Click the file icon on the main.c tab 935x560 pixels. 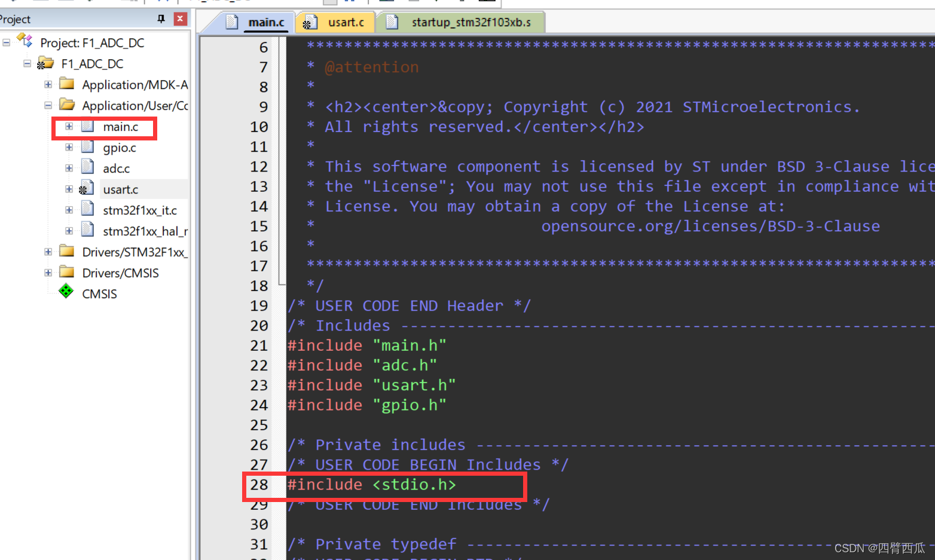pos(231,22)
